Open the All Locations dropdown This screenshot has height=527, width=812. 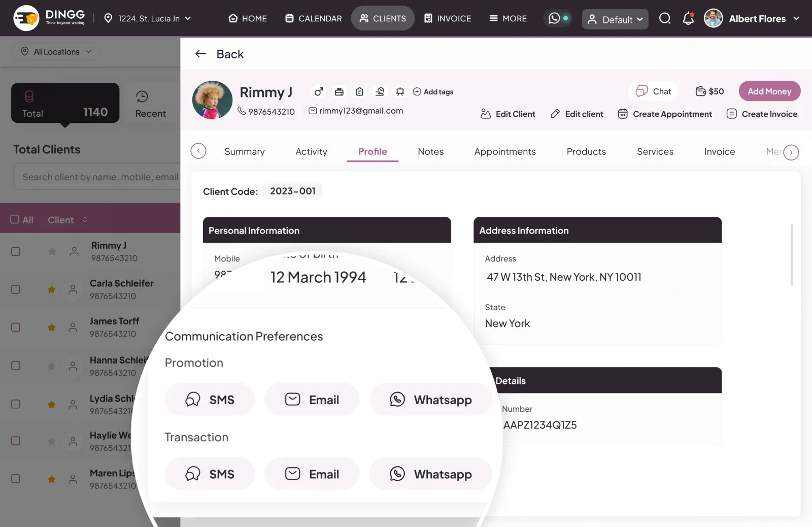56,52
